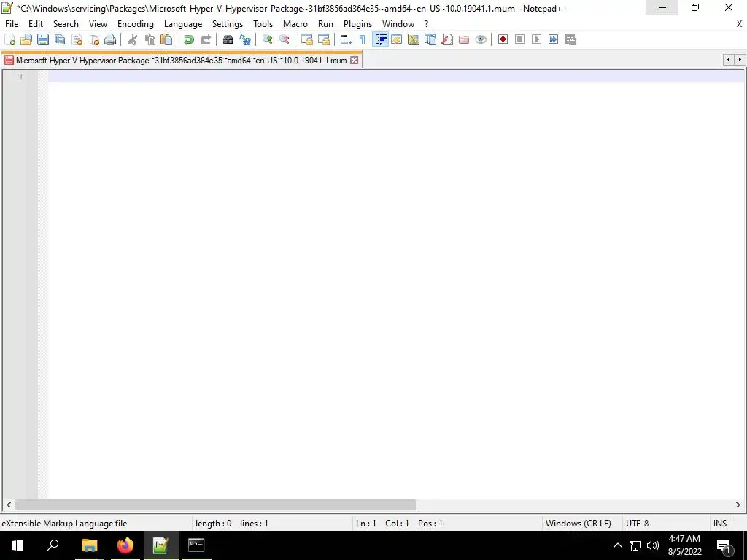747x560 pixels.
Task: Open the View menu
Action: click(98, 24)
